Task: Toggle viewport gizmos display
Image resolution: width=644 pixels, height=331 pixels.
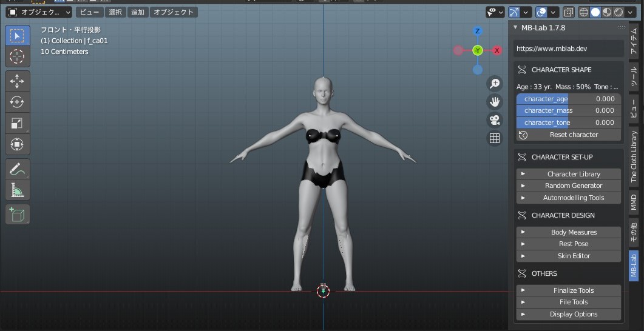Action: click(514, 12)
